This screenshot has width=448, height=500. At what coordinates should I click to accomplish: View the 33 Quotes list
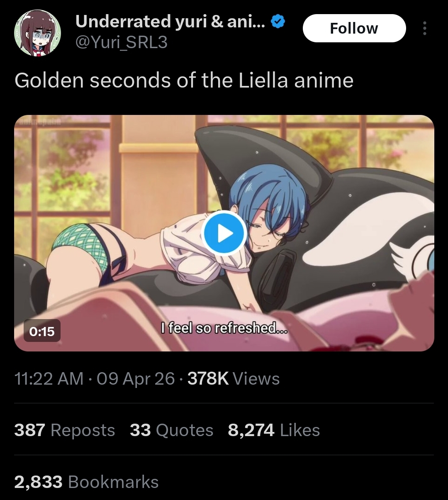tap(171, 430)
